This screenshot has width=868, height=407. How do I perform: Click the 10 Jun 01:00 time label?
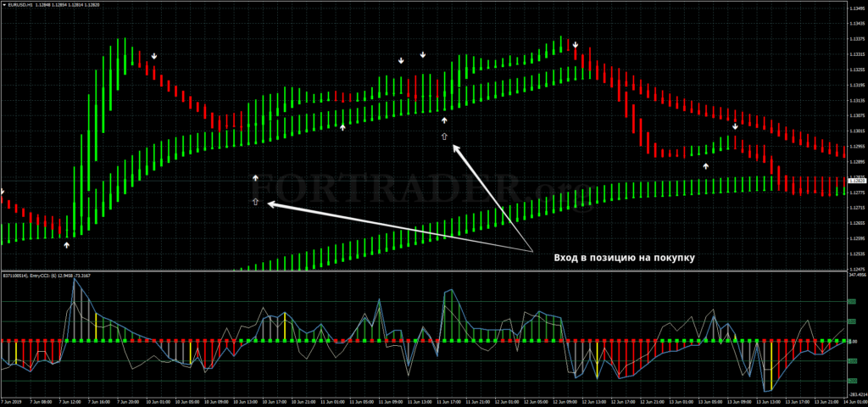159,402
